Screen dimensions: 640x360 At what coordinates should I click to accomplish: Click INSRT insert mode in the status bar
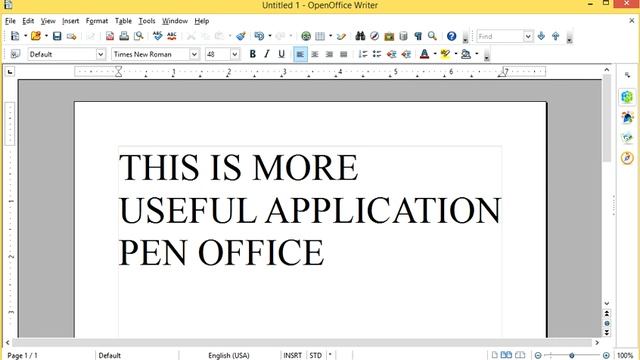pos(292,356)
